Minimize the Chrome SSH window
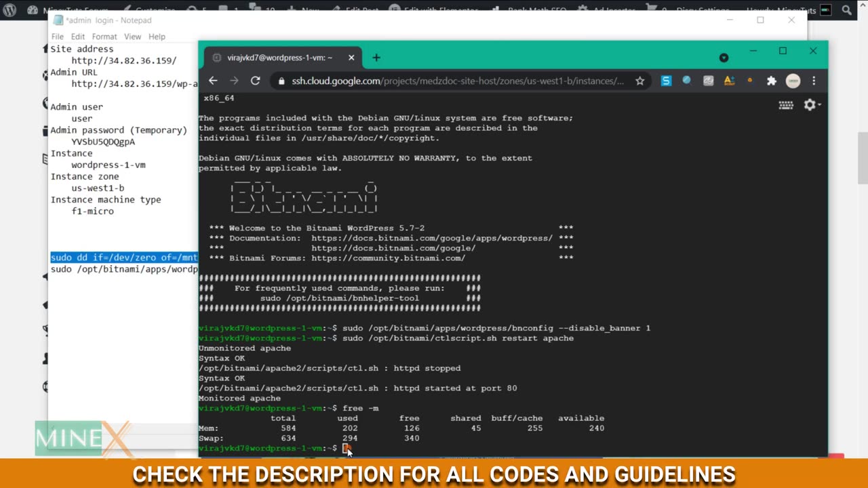This screenshot has height=488, width=868. click(753, 51)
